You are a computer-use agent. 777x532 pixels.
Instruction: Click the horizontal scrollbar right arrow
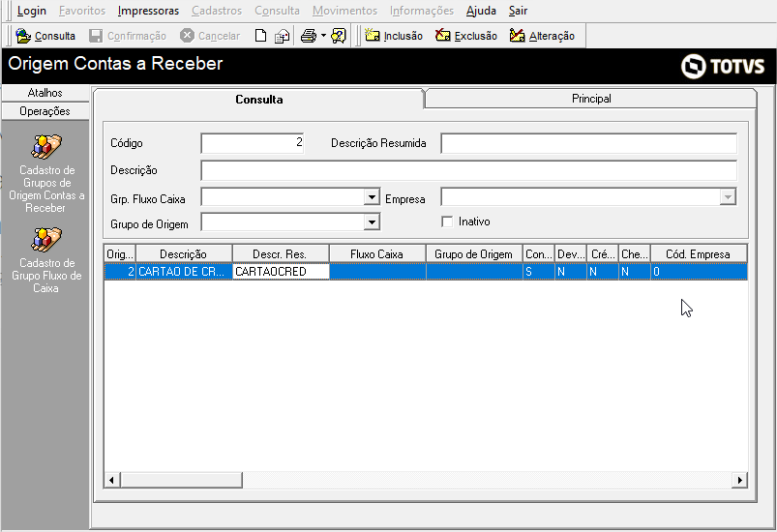[739, 480]
